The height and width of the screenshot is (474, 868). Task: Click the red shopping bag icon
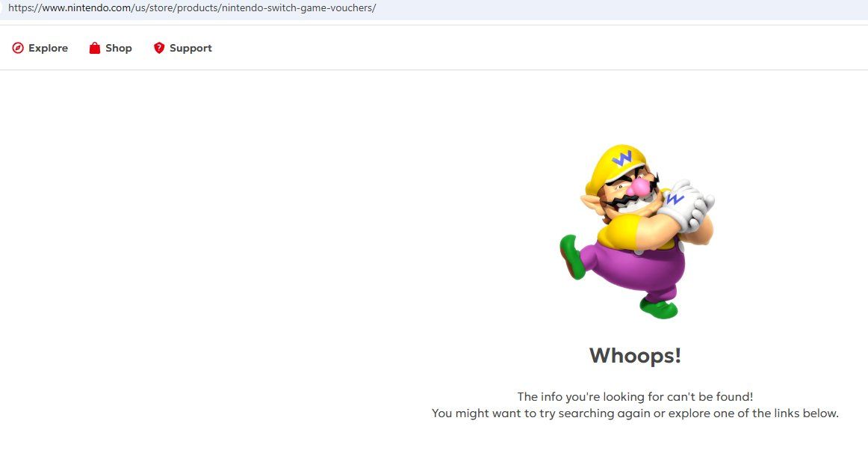tap(95, 48)
